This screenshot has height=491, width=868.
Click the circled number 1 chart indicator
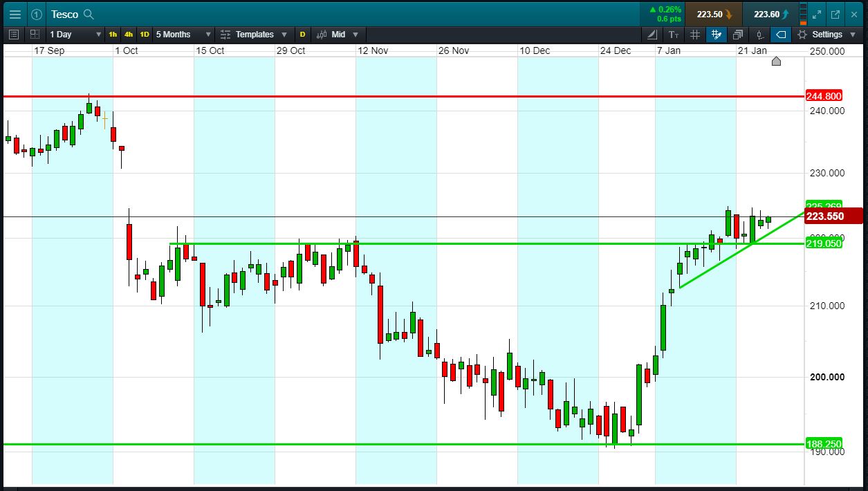pyautogui.click(x=37, y=14)
